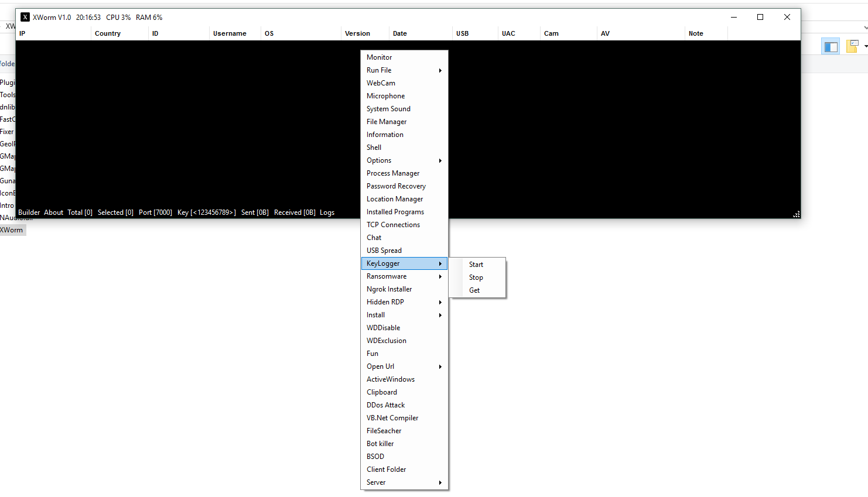The width and height of the screenshot is (868, 497).
Task: Click the XWorm icon in the title bar
Action: (x=25, y=16)
